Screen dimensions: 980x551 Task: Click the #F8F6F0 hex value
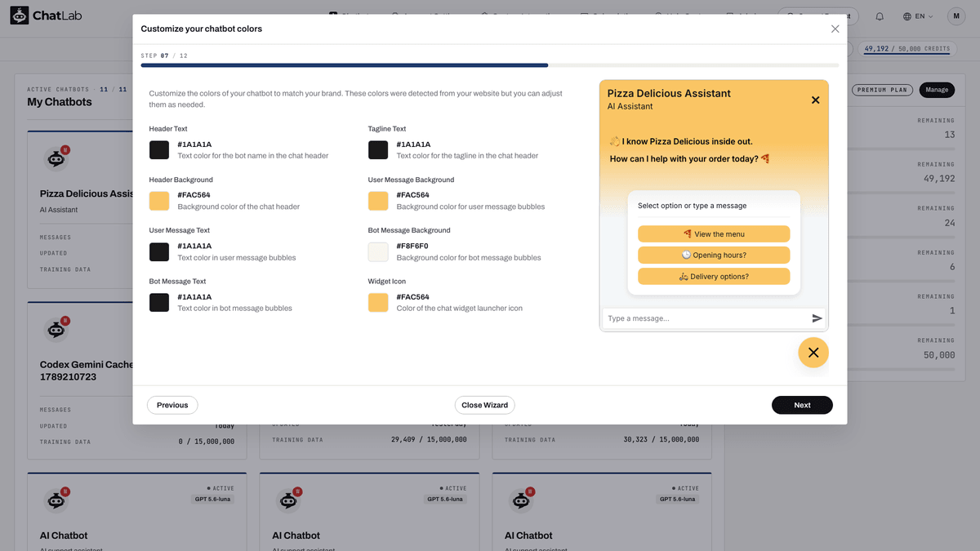point(412,246)
